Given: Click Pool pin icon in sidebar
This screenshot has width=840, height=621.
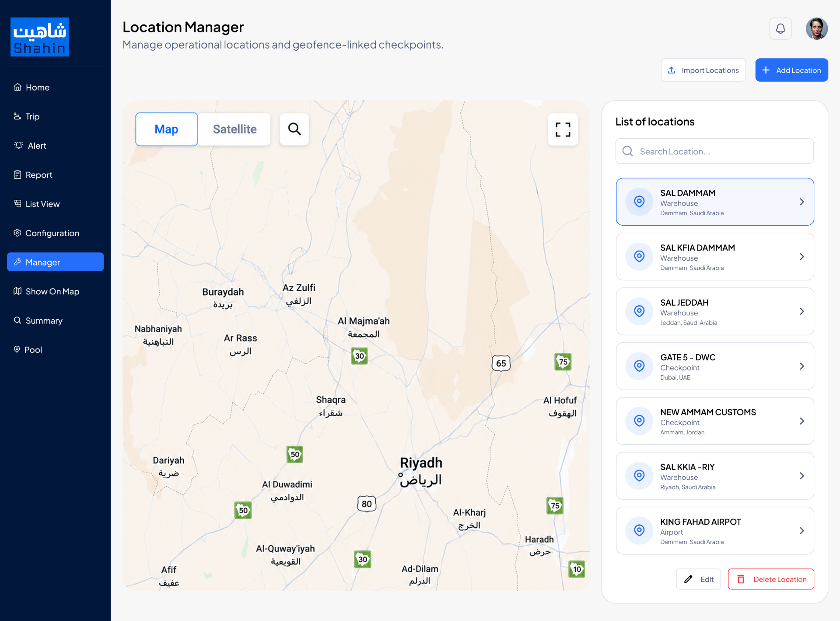Looking at the screenshot, I should click(17, 349).
